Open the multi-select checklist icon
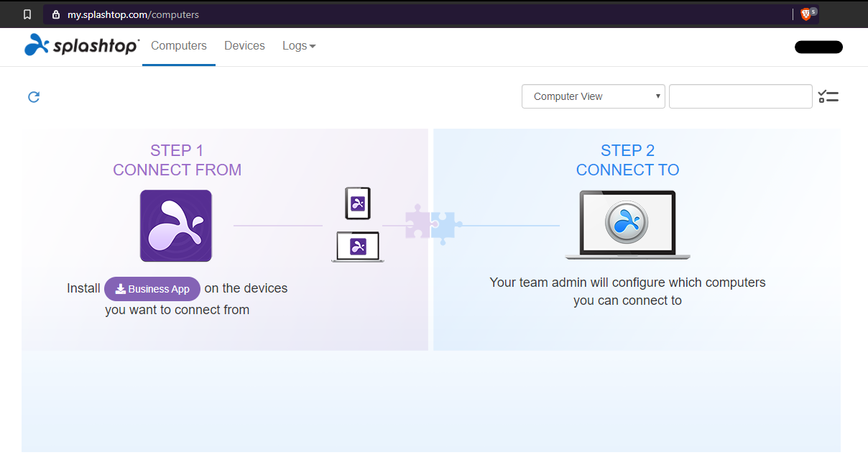The image size is (868, 473). (828, 96)
